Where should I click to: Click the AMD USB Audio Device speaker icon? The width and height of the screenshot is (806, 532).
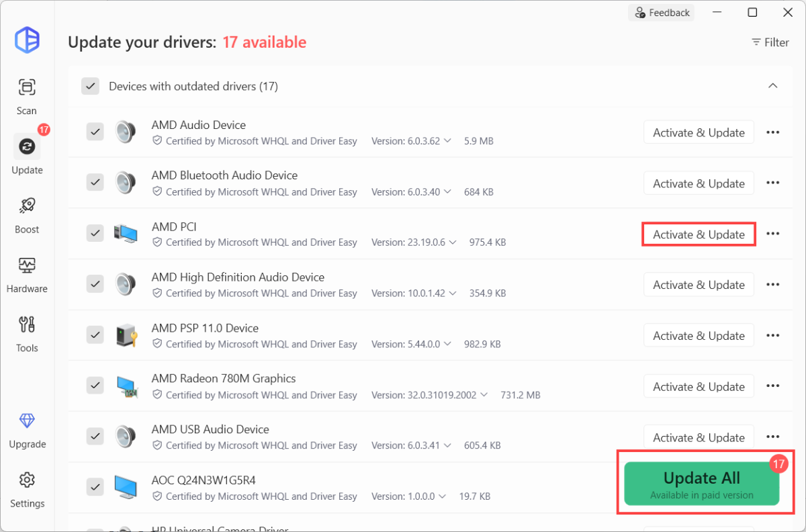(x=126, y=437)
